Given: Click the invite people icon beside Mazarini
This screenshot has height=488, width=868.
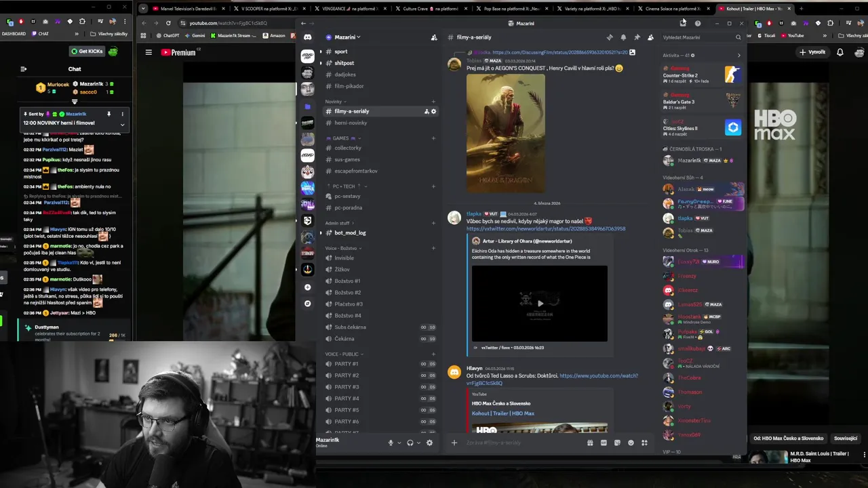Looking at the screenshot, I should pyautogui.click(x=434, y=37).
